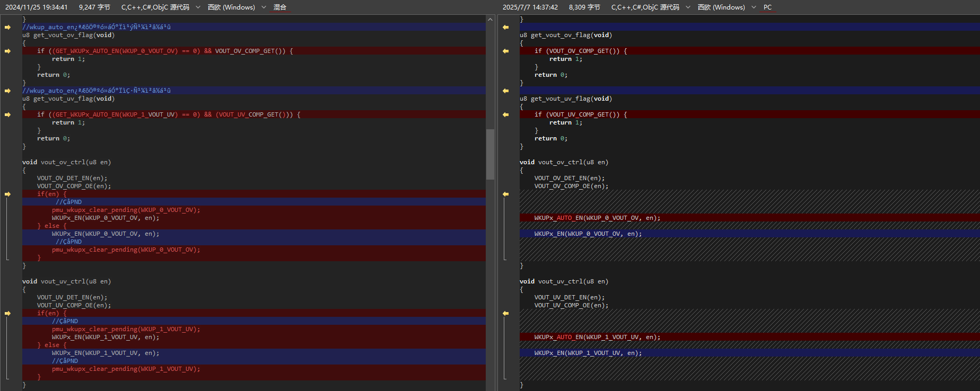Viewport: 980px width, 391px height.
Task: Open left file format dropdown arrow
Action: click(198, 7)
